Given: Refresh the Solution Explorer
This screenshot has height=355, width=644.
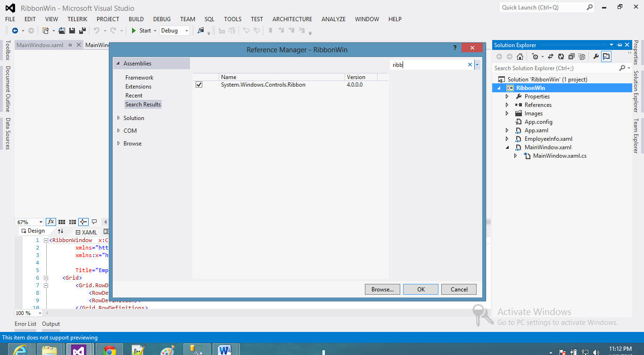Looking at the screenshot, I should 561,56.
